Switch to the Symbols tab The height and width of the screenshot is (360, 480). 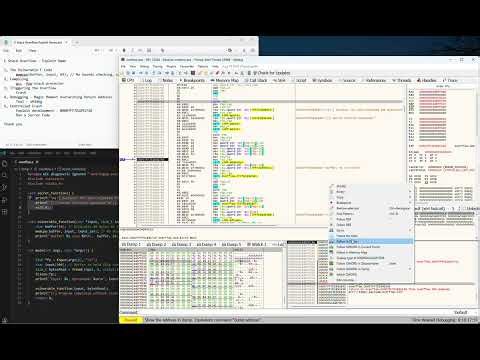[x=322, y=80]
